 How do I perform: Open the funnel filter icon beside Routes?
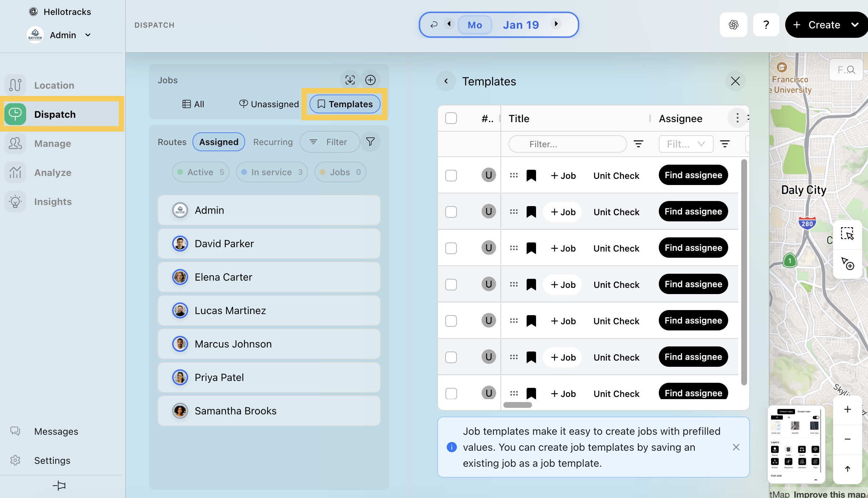pos(370,142)
